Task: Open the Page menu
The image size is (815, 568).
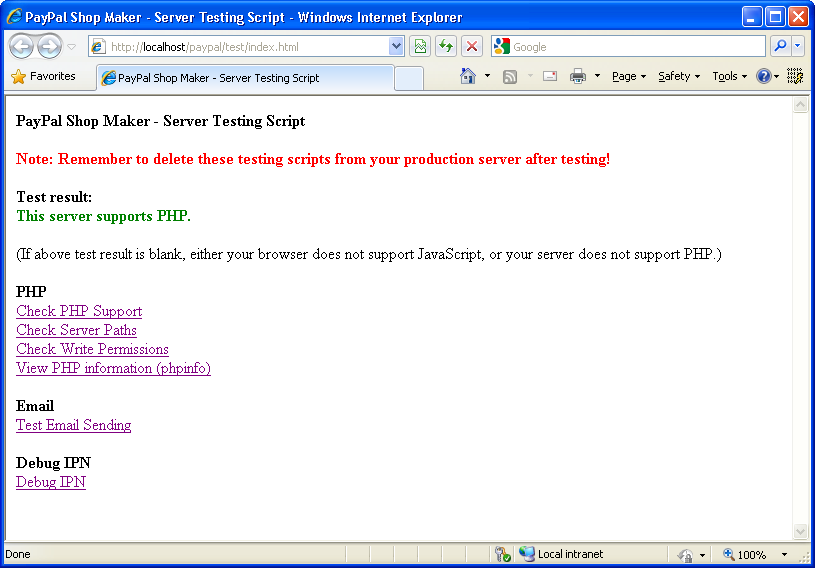Action: tap(629, 76)
